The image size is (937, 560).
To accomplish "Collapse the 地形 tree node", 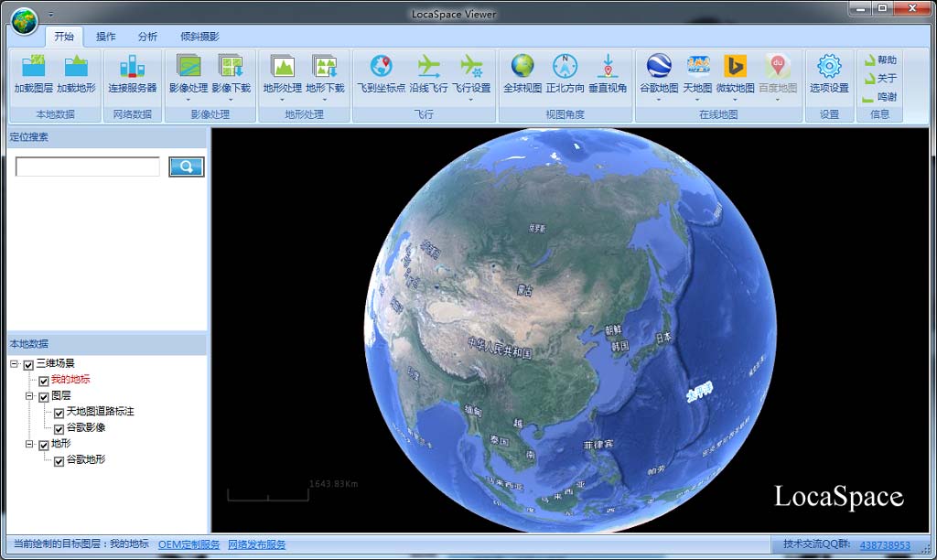I will coord(29,444).
